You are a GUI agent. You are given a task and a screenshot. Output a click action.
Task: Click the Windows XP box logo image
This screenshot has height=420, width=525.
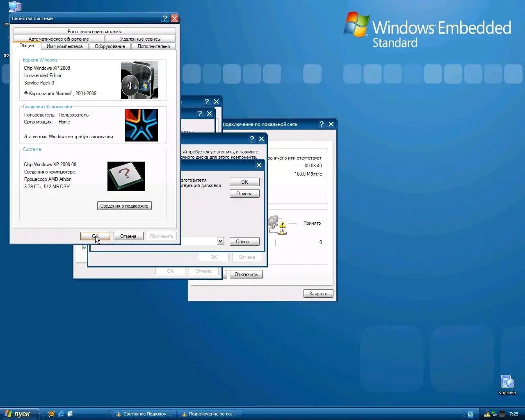[139, 80]
